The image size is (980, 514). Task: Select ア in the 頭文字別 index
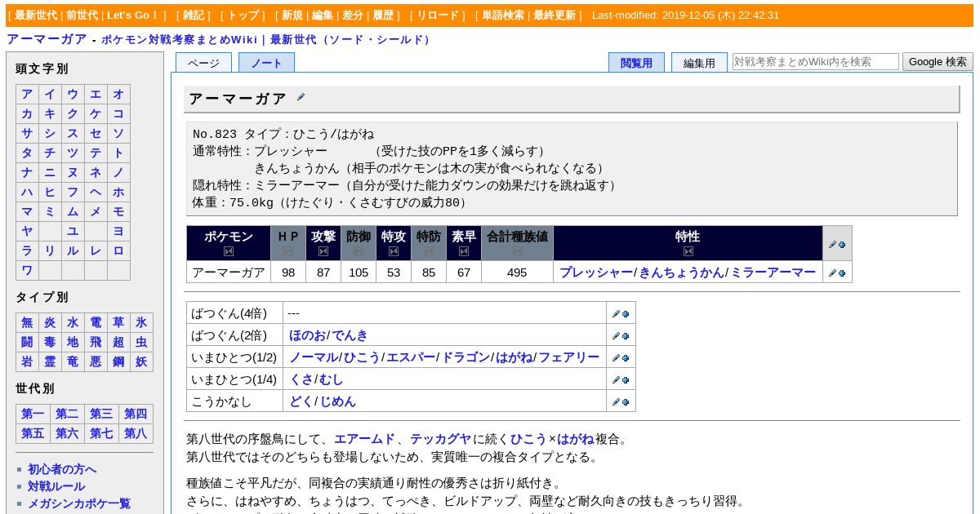[27, 94]
